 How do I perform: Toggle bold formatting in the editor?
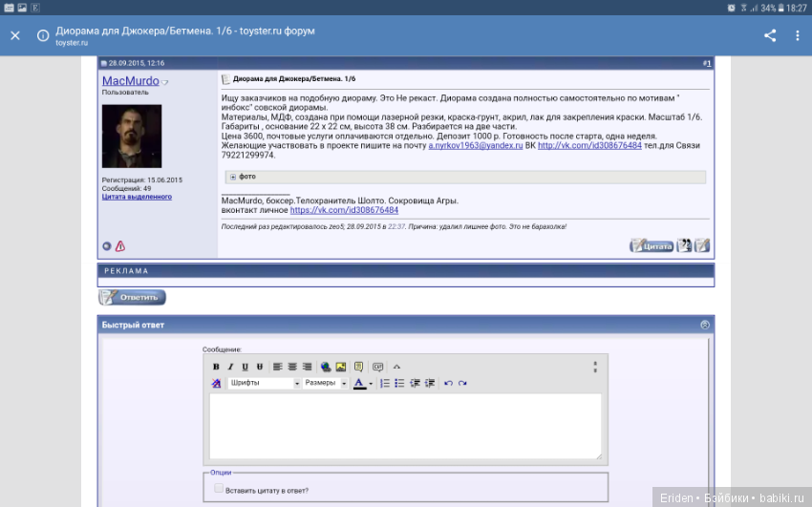[216, 367]
